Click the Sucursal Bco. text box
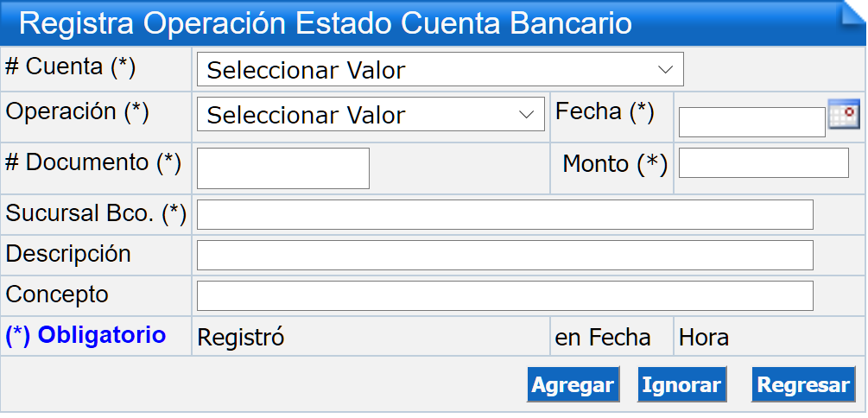The width and height of the screenshot is (868, 418). [x=505, y=215]
